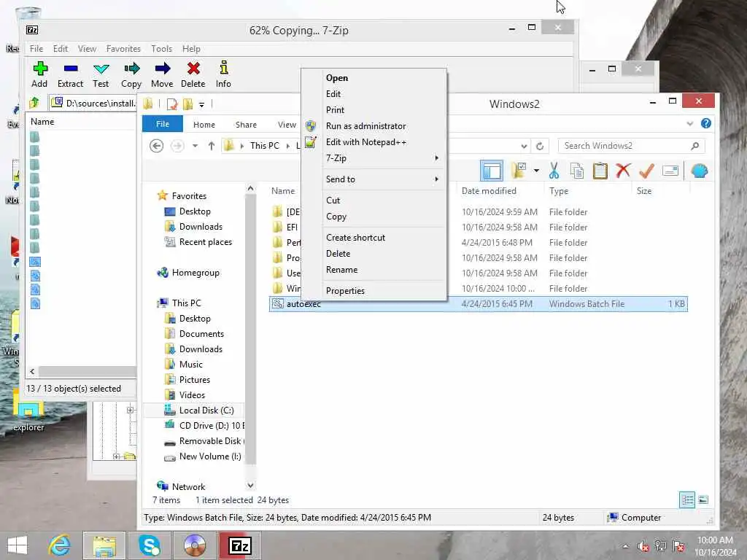Click the Paste clipboard icon in Explorer toolbar
Image resolution: width=747 pixels, height=560 pixels.
coord(600,171)
